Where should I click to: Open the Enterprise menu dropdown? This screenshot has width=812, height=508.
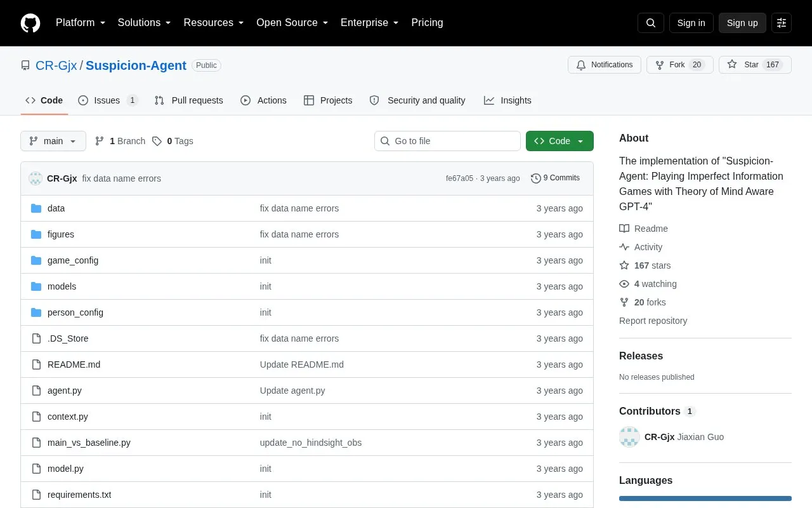pyautogui.click(x=370, y=23)
